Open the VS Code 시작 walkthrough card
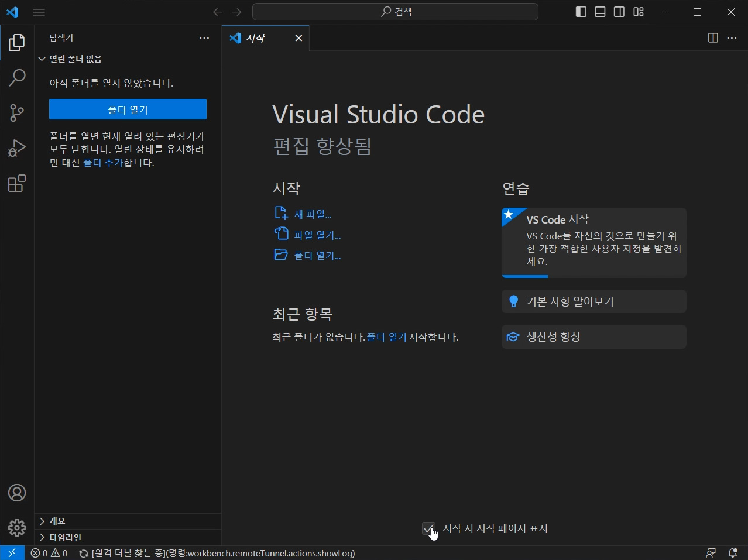Screen dimensions: 748x560 click(594, 242)
